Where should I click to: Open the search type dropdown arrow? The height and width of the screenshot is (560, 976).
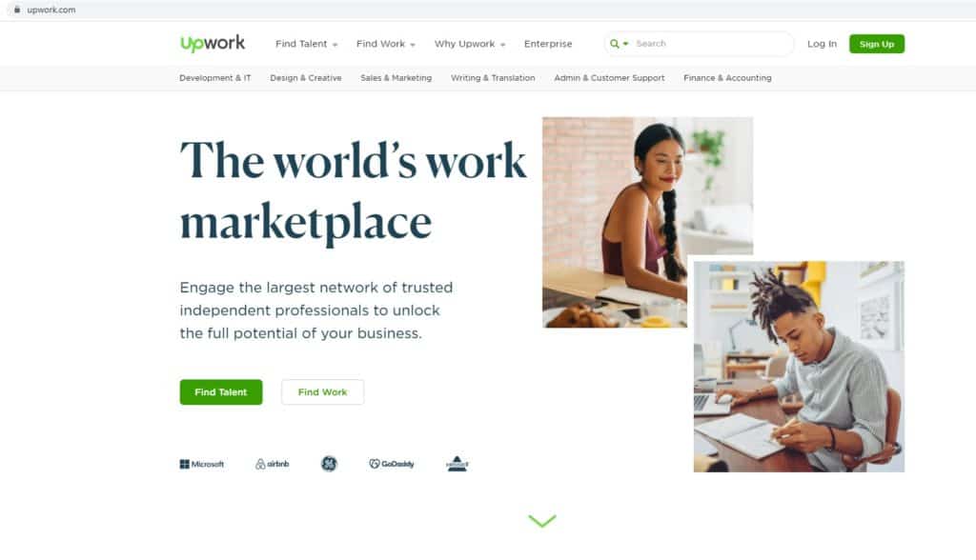click(625, 44)
